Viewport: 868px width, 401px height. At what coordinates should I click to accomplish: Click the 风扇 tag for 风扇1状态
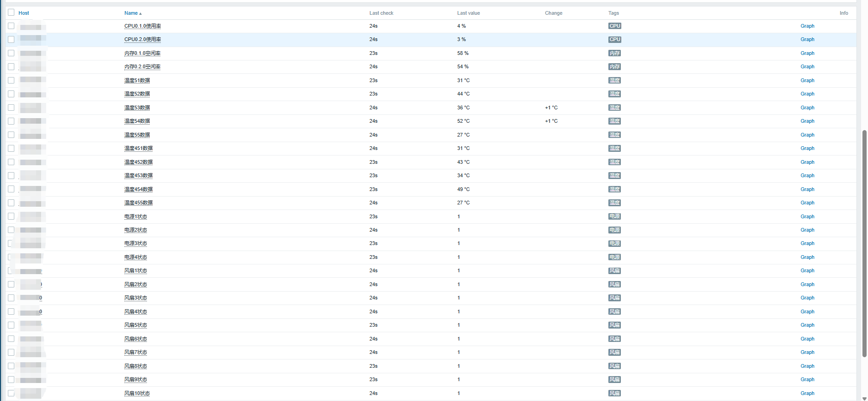tap(614, 271)
